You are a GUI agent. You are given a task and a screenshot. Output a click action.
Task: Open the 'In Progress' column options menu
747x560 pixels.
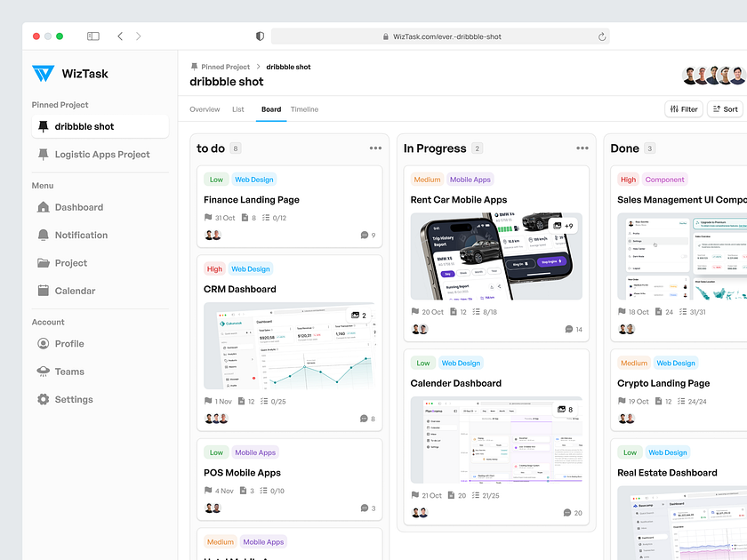point(583,148)
